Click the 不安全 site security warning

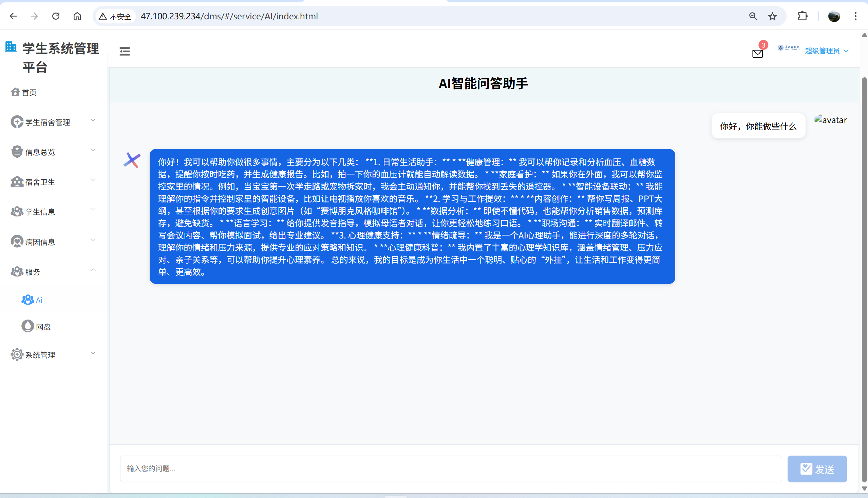(115, 16)
